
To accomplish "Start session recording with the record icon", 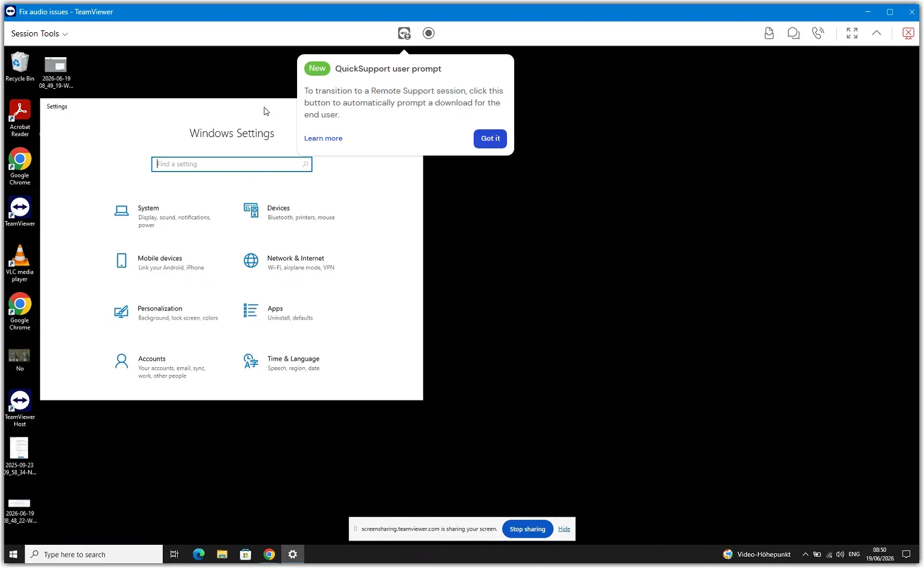I will pos(428,33).
